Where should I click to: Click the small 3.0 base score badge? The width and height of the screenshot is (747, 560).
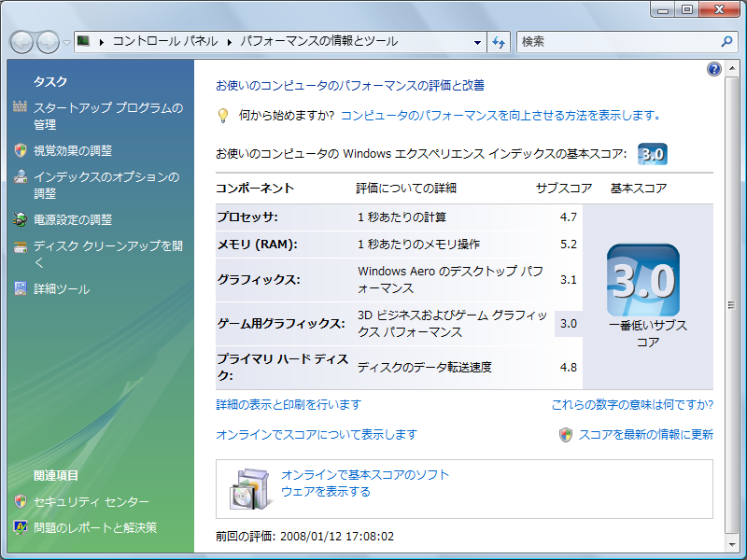pyautogui.click(x=652, y=154)
